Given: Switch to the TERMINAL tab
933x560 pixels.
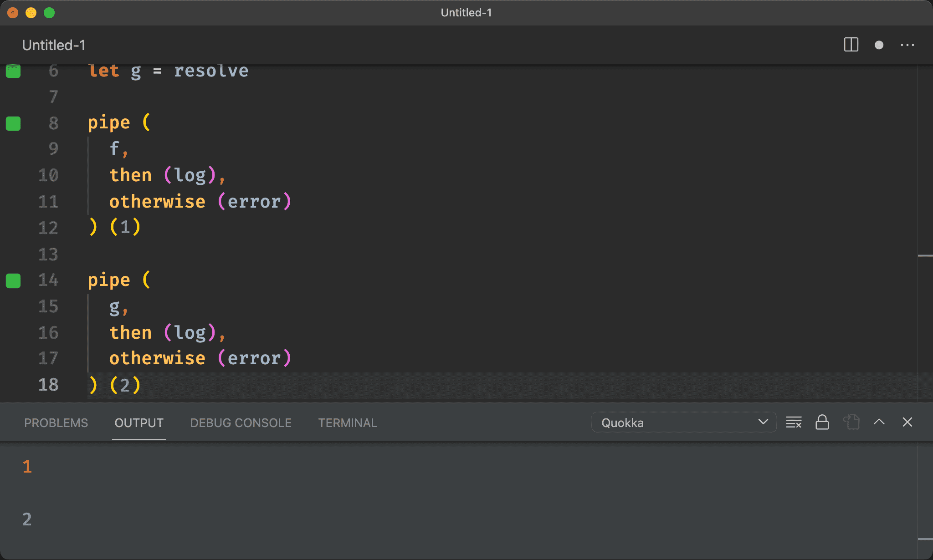Looking at the screenshot, I should click(348, 423).
